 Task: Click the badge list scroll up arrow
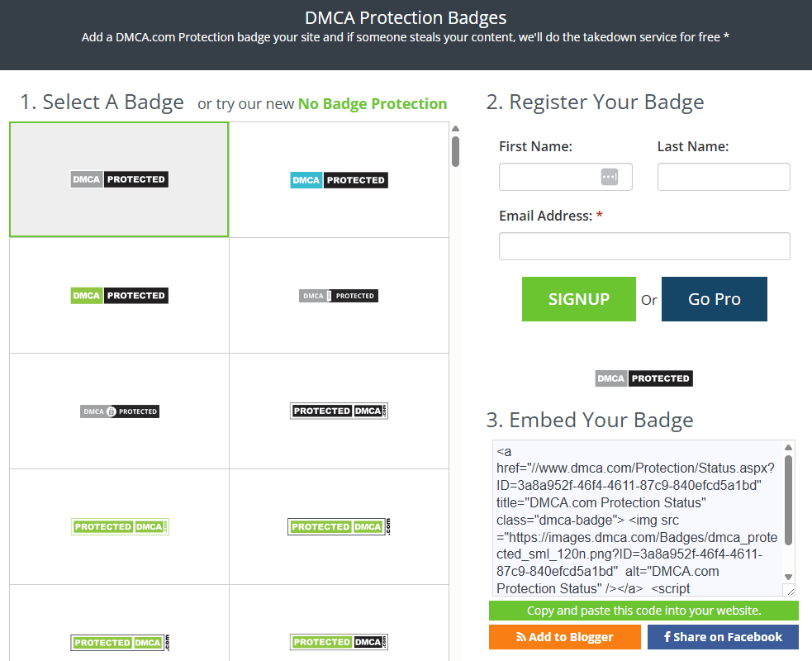pyautogui.click(x=455, y=128)
